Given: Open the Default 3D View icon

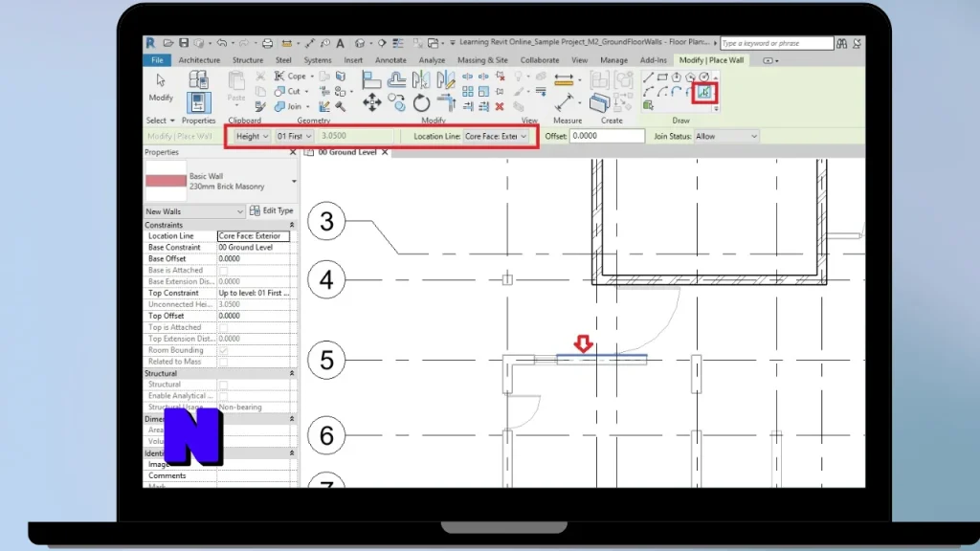Looking at the screenshot, I should click(x=360, y=43).
